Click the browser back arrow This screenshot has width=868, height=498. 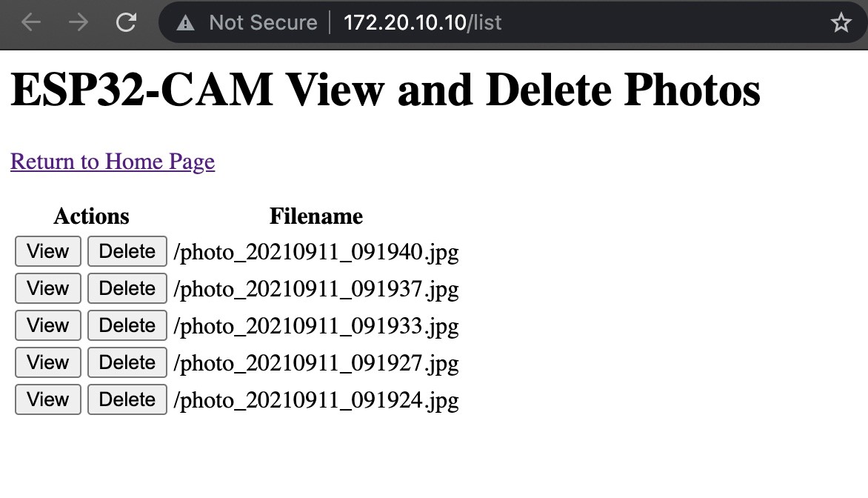click(x=31, y=23)
